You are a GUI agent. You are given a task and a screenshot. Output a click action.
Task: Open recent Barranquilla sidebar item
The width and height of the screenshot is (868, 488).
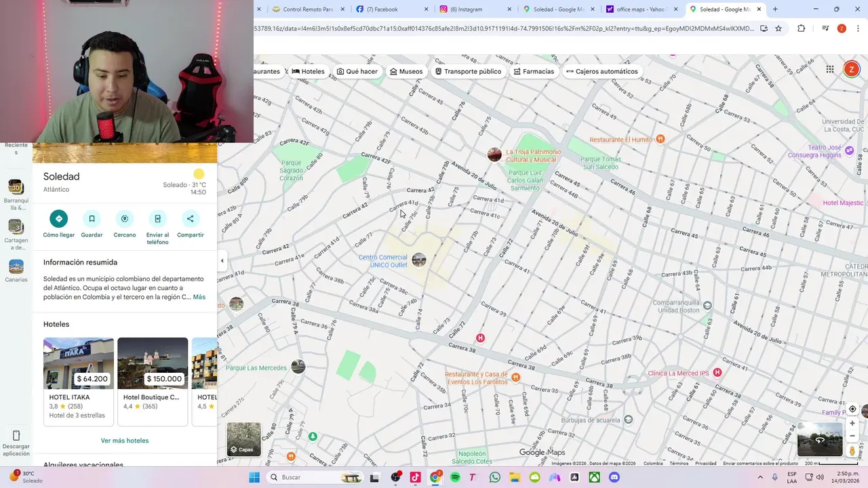(x=16, y=195)
